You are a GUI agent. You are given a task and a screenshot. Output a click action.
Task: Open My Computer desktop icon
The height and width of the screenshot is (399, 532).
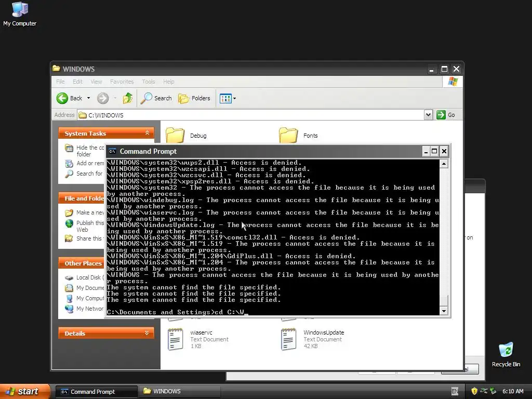pyautogui.click(x=20, y=14)
